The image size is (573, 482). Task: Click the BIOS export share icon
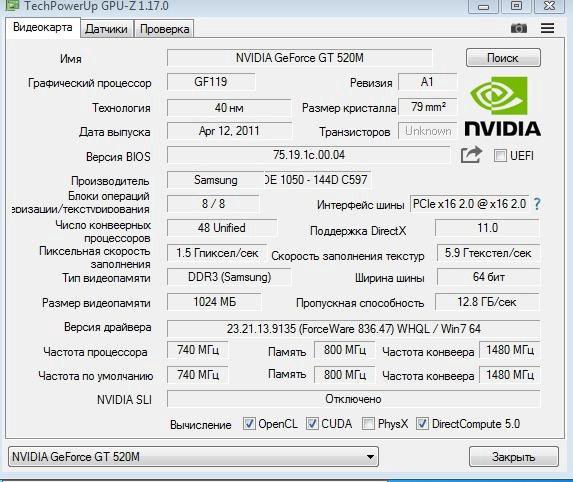(471, 155)
